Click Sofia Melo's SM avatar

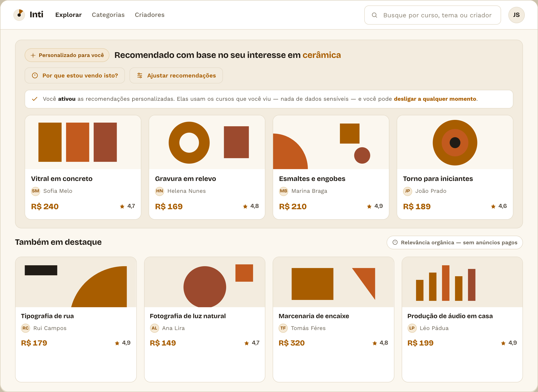(x=35, y=191)
